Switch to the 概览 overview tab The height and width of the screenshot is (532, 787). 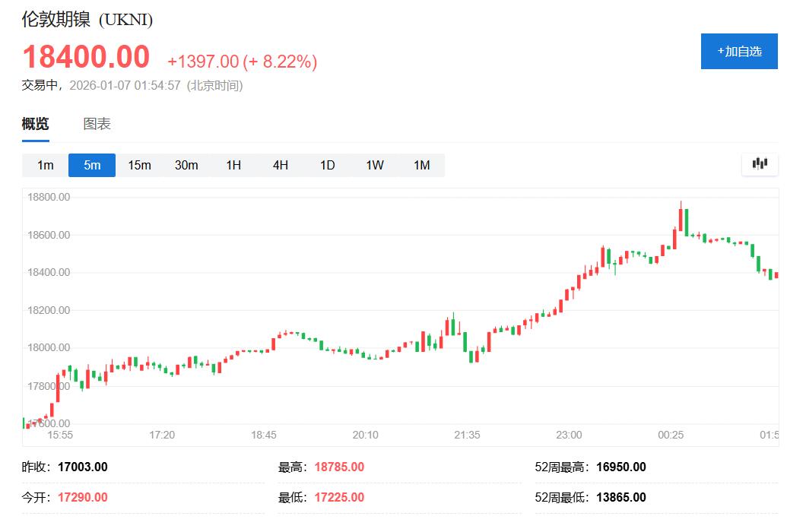click(x=35, y=124)
